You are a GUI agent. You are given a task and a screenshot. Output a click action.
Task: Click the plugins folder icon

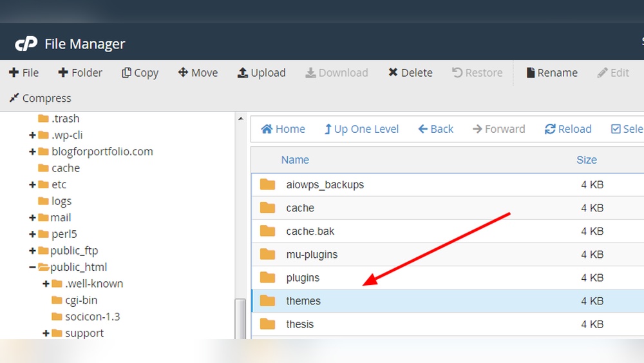(x=267, y=277)
